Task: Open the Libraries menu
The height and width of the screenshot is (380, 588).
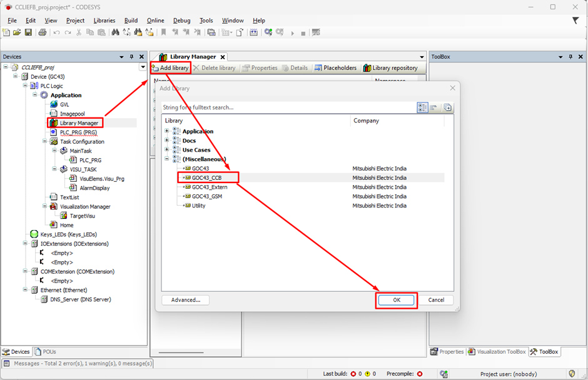Action: coord(104,21)
